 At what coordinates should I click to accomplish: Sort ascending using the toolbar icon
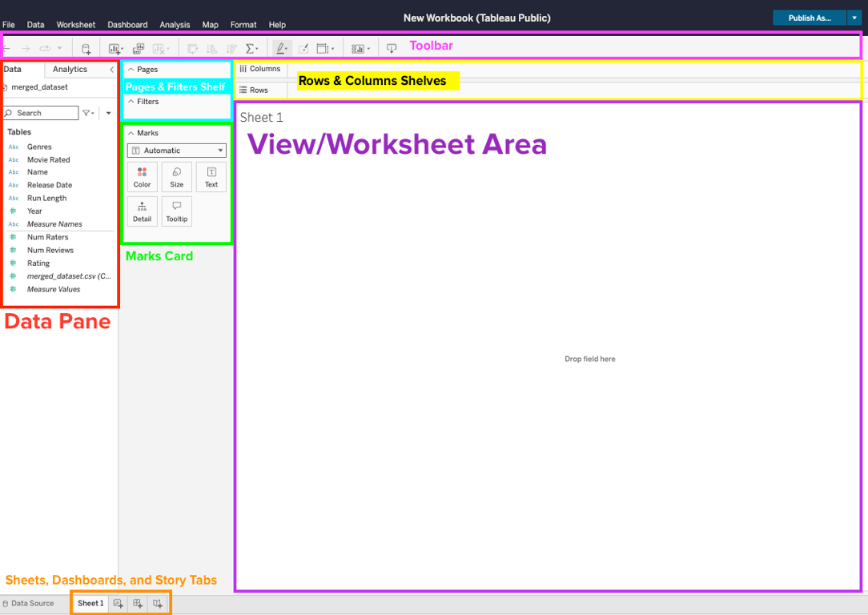(x=211, y=49)
